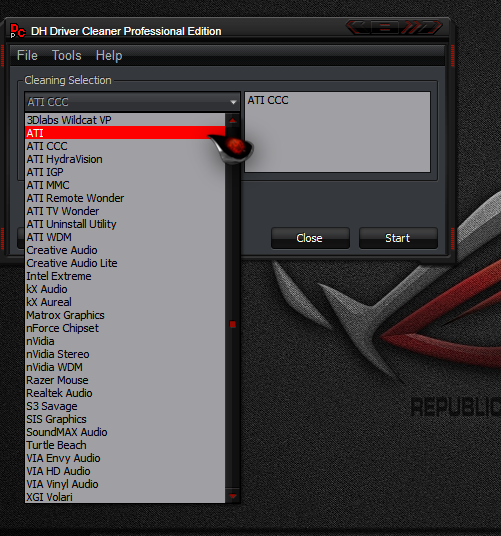501x536 pixels.
Task: Select XGI Volari at list bottom
Action: tap(125, 497)
